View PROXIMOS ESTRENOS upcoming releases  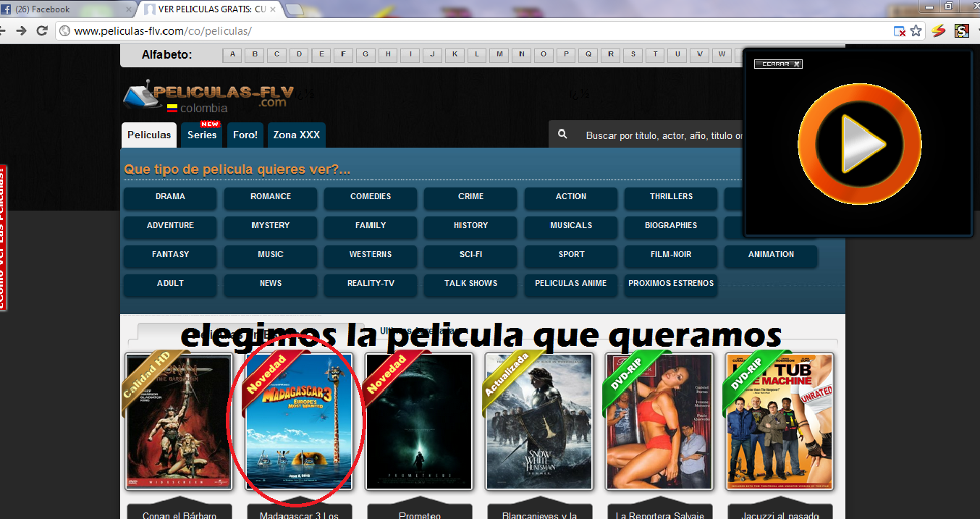671,284
